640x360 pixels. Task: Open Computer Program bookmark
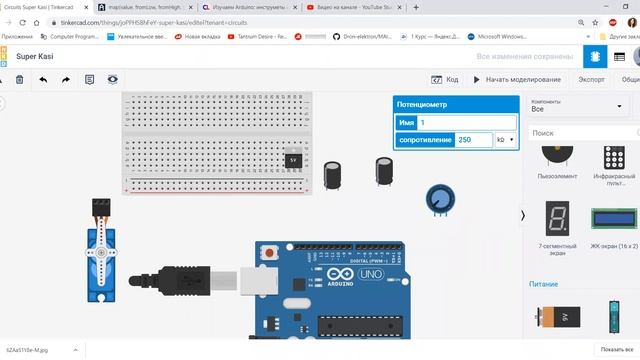tap(70, 37)
